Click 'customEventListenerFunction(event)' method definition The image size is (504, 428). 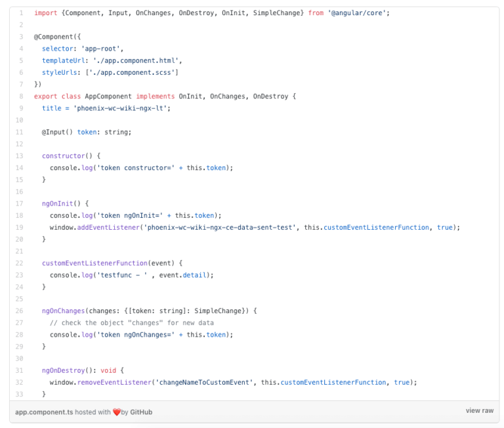pos(108,263)
